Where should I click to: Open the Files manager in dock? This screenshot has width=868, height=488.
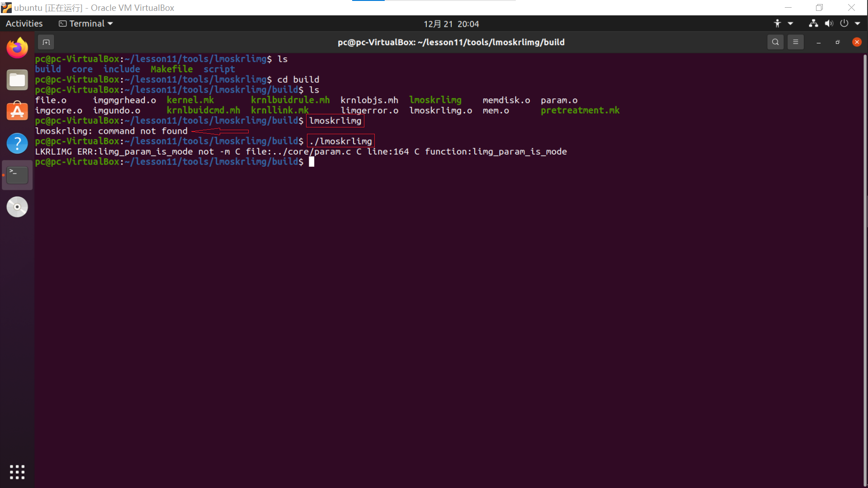point(17,80)
